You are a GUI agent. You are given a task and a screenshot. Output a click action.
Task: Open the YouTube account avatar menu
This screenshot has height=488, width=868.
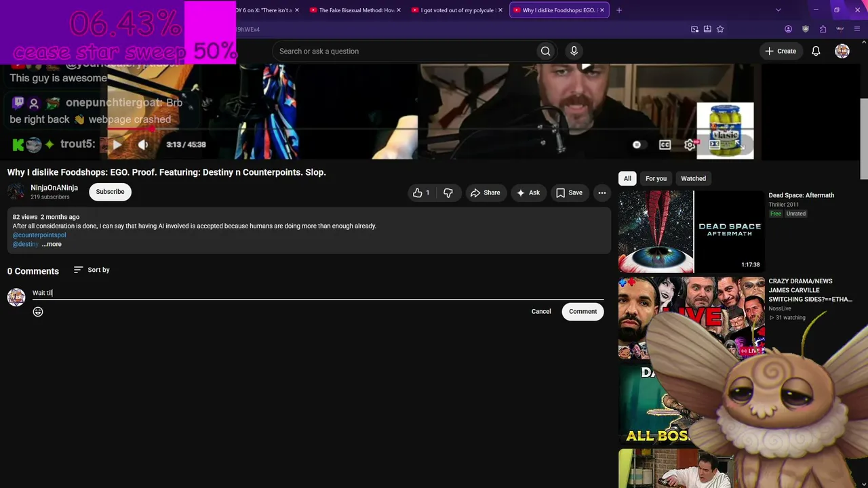pos(842,51)
